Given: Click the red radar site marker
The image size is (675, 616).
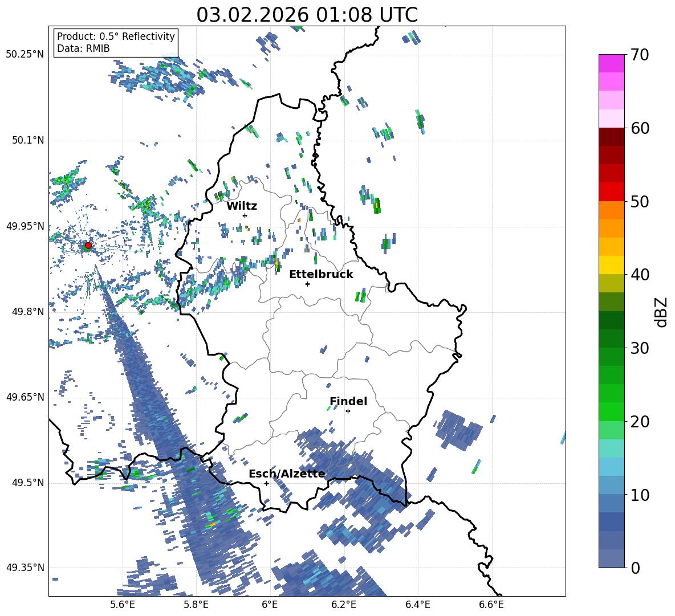Looking at the screenshot, I should [x=88, y=245].
